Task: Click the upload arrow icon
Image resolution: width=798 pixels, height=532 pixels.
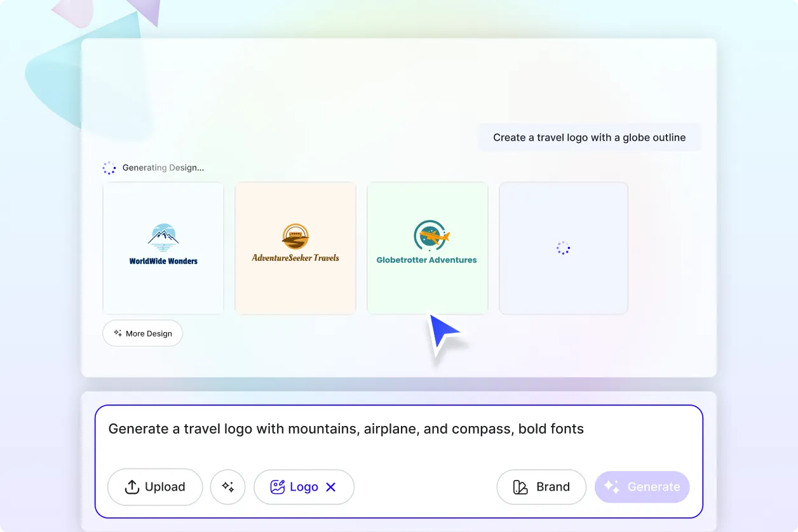Action: click(132, 487)
